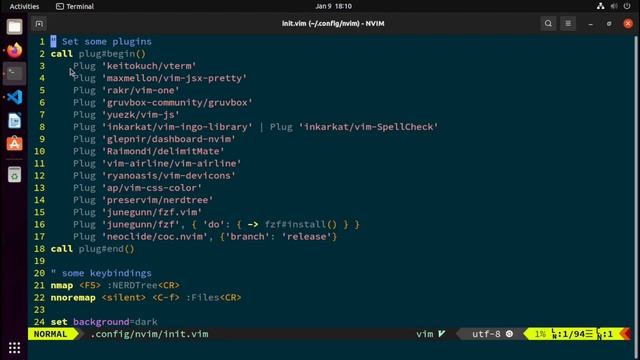Click the new tab button in title bar
The image size is (640, 360).
pos(39,24)
